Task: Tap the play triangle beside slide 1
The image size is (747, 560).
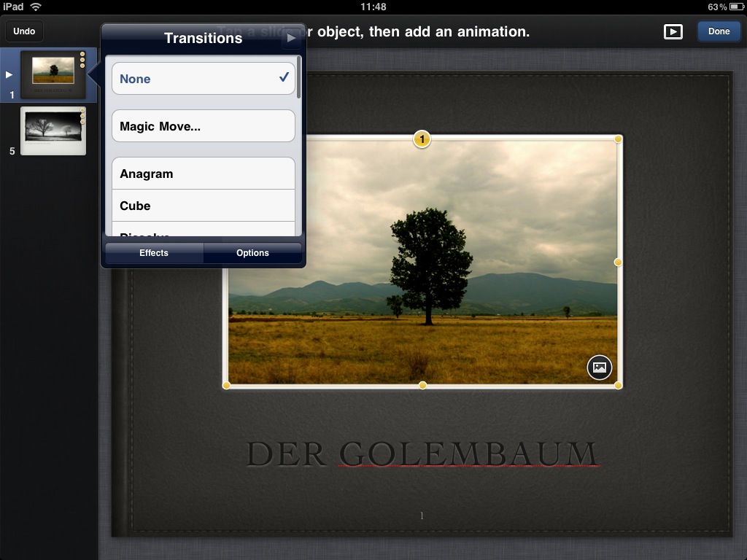Action: pos(9,74)
